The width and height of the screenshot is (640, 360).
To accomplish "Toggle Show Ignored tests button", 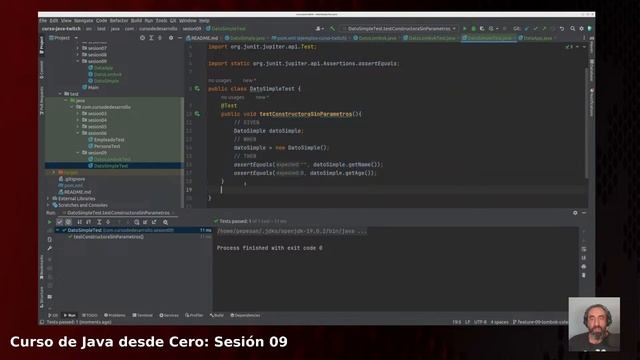I will click(68, 222).
